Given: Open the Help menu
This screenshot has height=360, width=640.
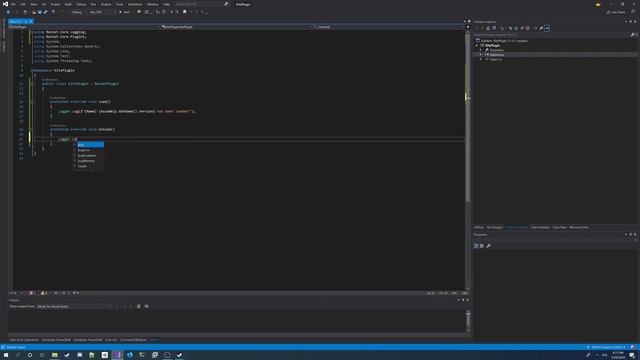Looking at the screenshot, I should [x=167, y=4].
